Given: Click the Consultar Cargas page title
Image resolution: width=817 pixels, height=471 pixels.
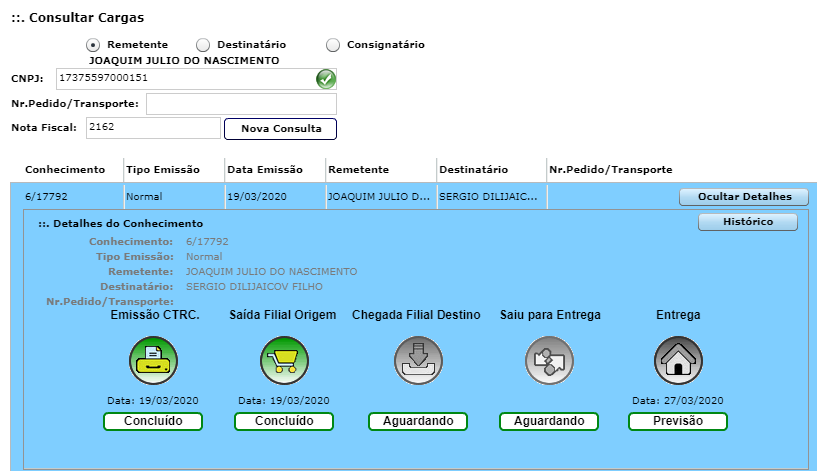Looking at the screenshot, I should point(78,18).
